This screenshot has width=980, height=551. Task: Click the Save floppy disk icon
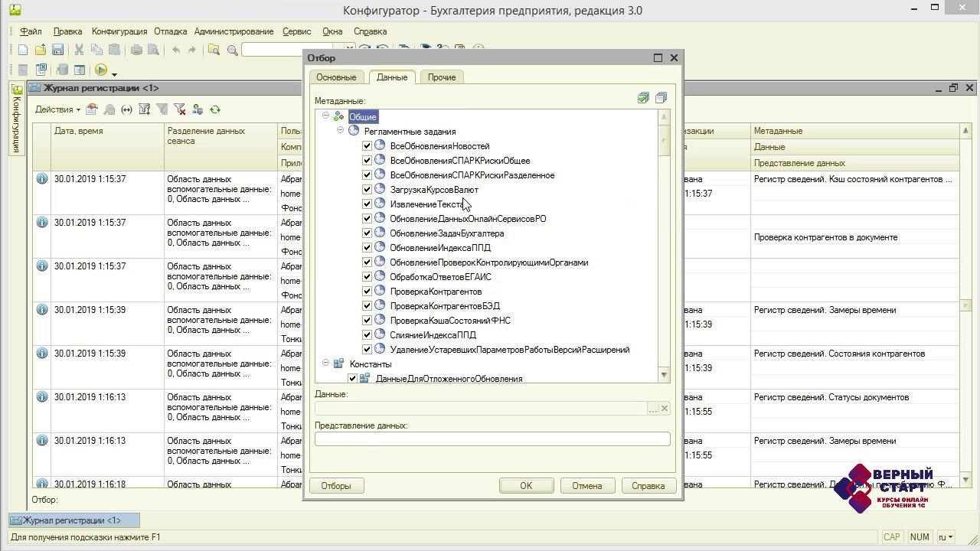pos(57,51)
